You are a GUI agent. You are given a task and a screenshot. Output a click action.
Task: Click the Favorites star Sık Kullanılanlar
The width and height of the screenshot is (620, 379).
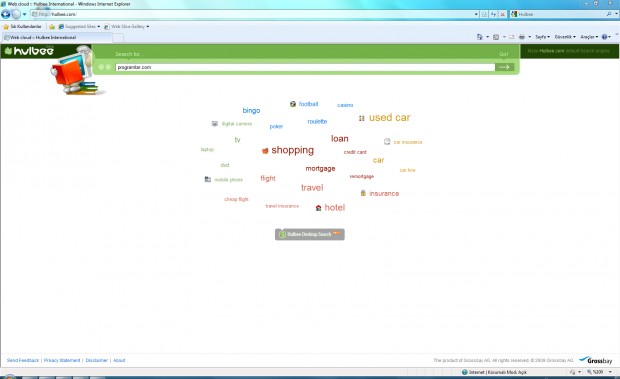pos(22,26)
